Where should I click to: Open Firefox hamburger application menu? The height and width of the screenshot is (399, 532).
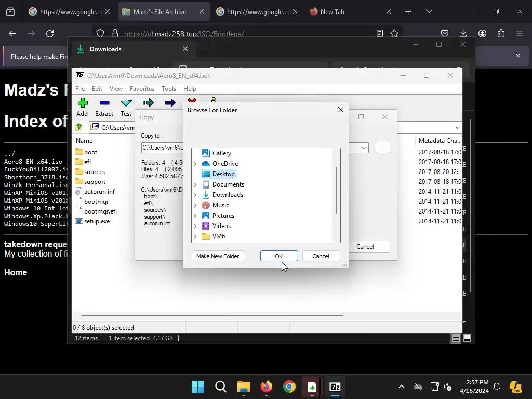click(x=520, y=33)
